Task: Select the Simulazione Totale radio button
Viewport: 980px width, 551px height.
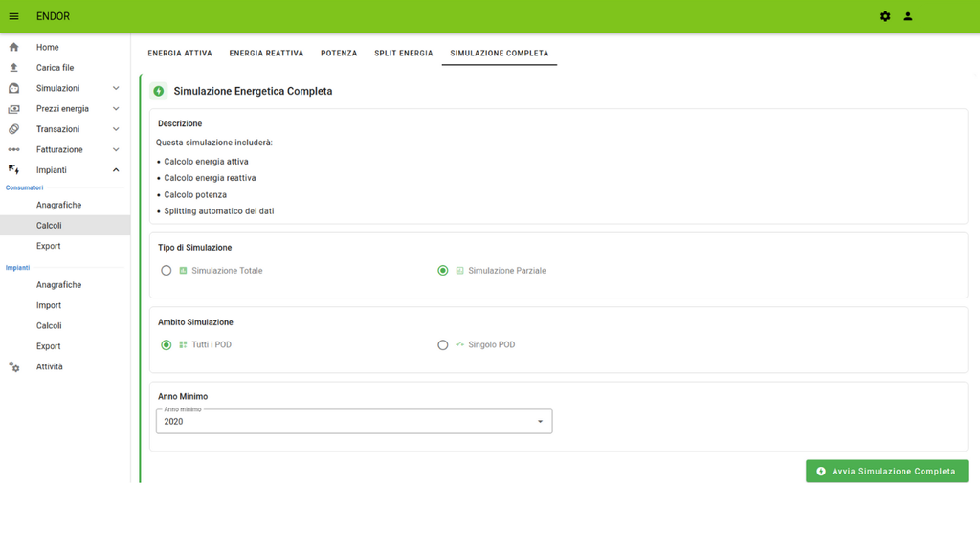Action: pos(167,271)
